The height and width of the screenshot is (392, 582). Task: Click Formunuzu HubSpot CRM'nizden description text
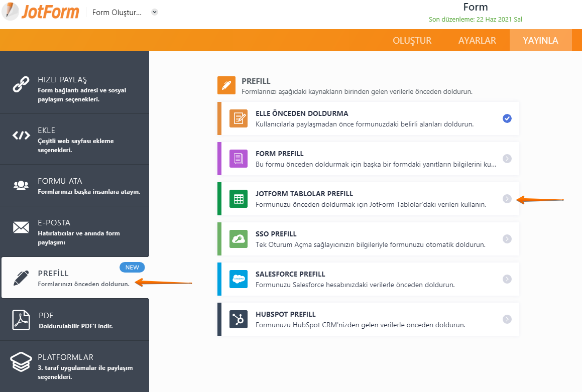point(360,325)
